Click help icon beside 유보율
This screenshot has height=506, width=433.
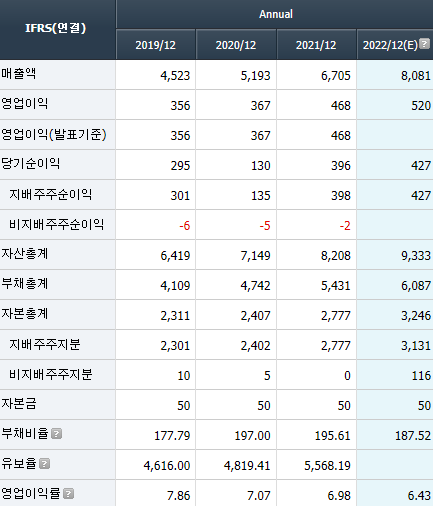click(44, 464)
